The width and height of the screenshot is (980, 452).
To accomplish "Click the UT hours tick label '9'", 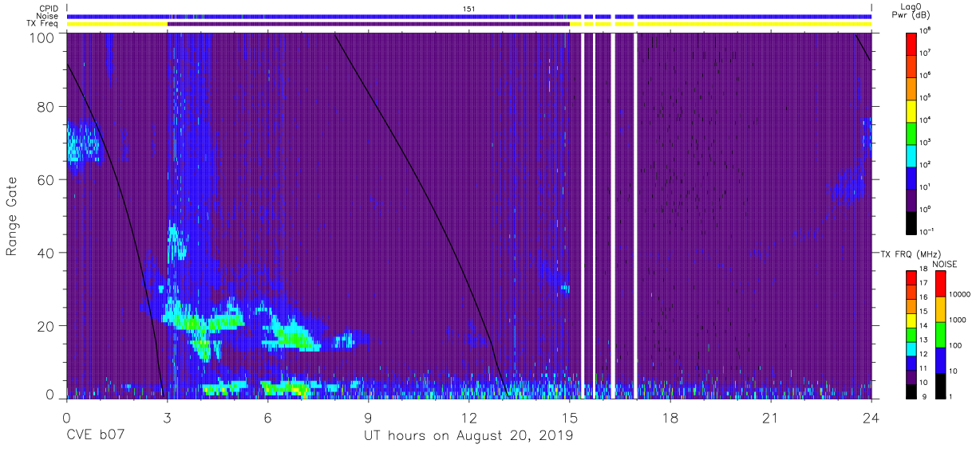I will point(368,418).
